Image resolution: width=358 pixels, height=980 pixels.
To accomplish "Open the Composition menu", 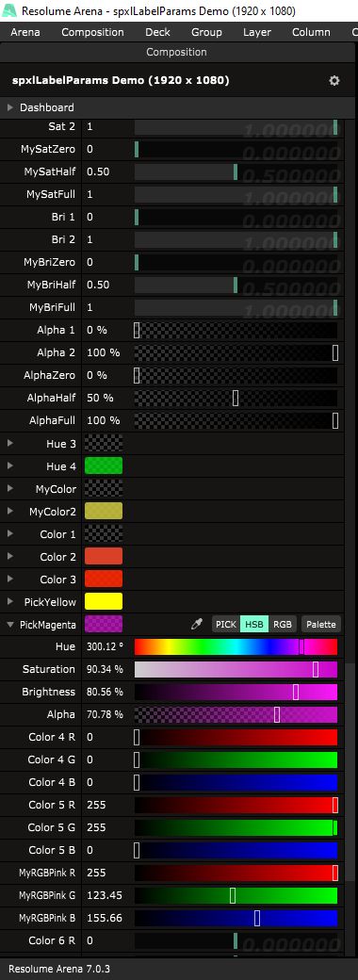I will click(92, 32).
